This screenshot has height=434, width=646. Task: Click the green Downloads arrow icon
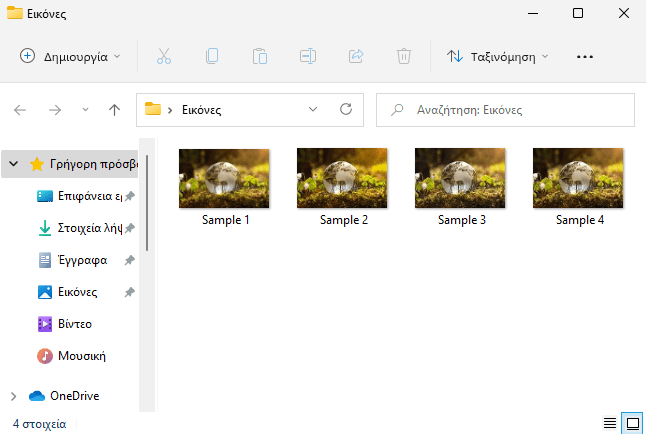[44, 228]
